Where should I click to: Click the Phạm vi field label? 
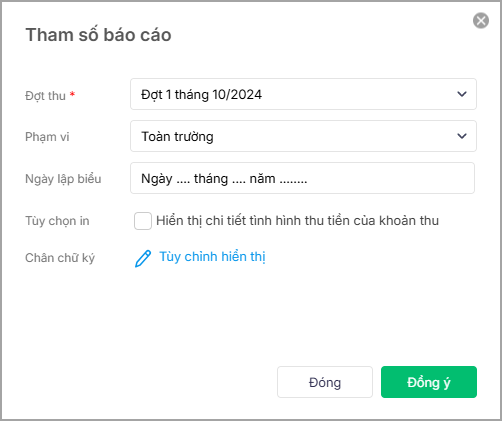47,137
